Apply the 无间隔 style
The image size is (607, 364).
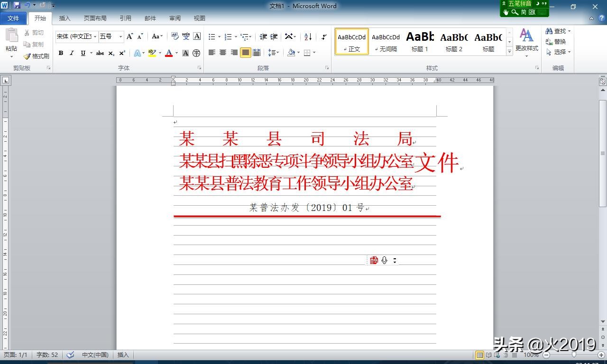click(x=386, y=41)
